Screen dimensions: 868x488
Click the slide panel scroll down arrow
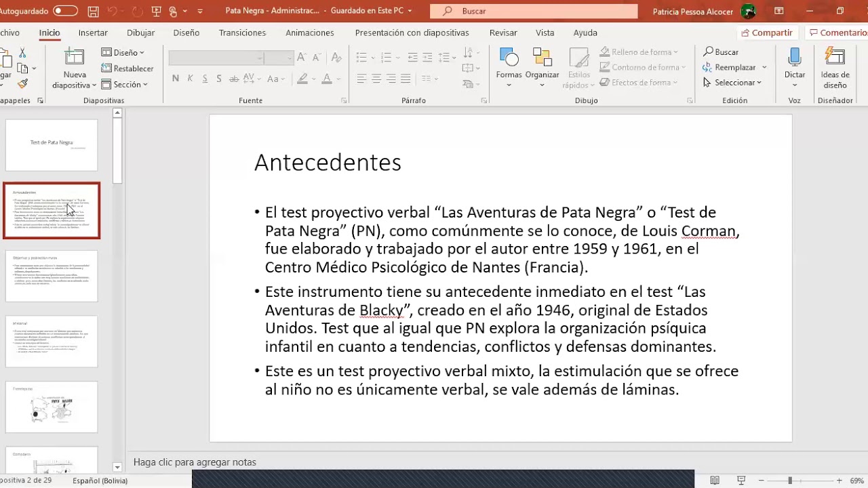(117, 467)
